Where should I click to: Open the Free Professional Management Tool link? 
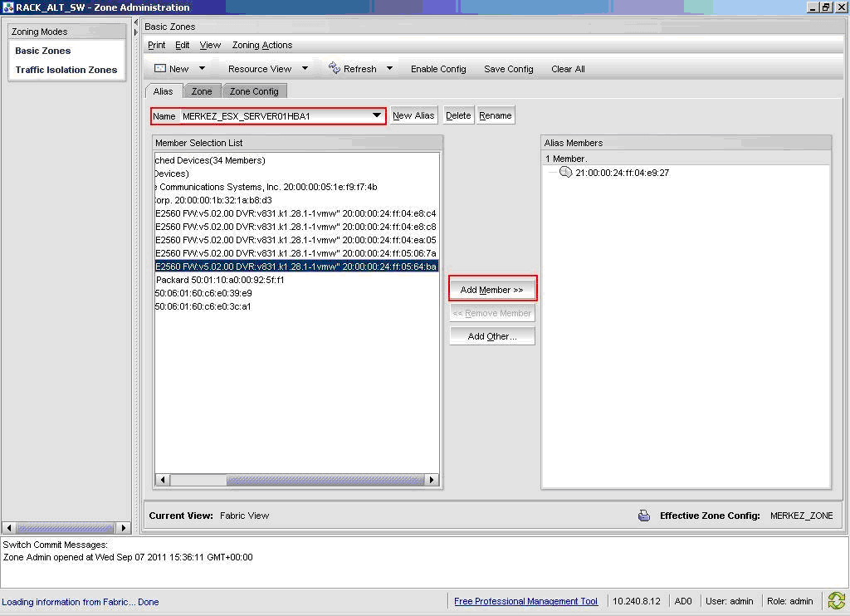click(525, 601)
